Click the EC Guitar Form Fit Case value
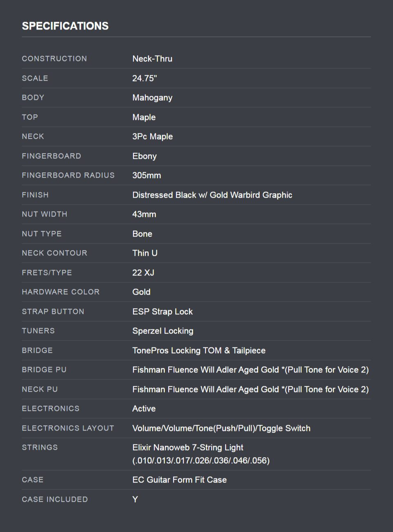393x532 pixels. (x=179, y=480)
